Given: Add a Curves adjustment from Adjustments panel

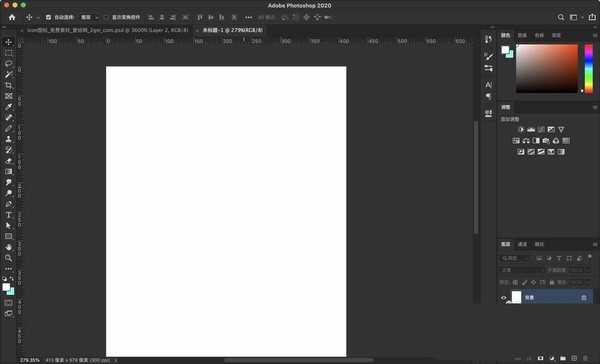Looking at the screenshot, I should (541, 130).
